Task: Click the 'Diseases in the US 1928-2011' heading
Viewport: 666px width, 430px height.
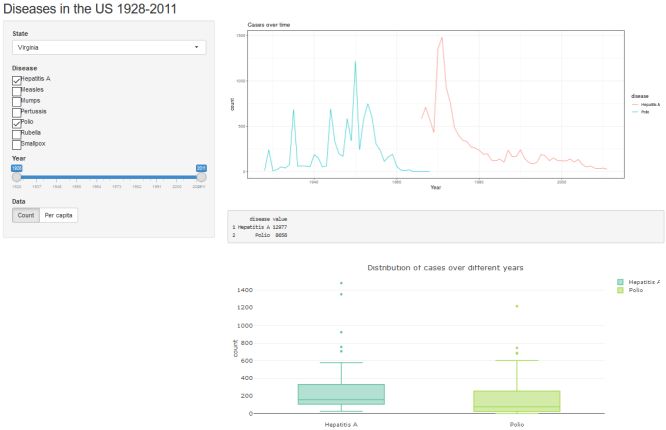Action: tap(90, 8)
